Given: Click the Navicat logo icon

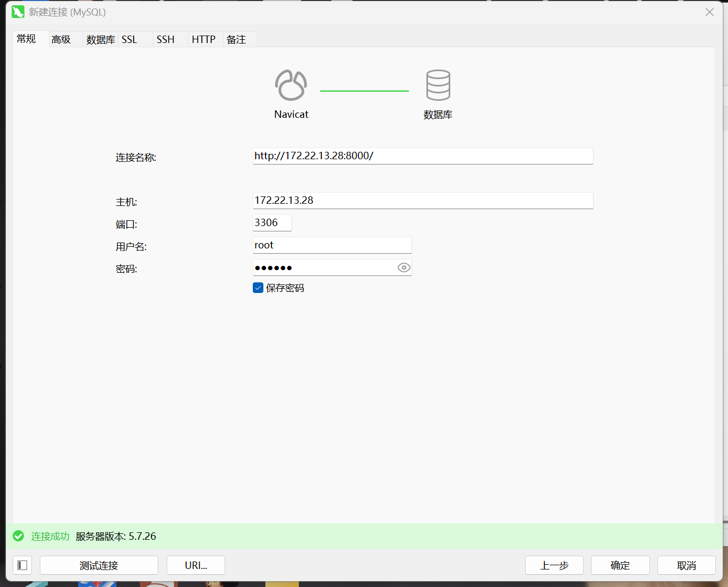Looking at the screenshot, I should pos(290,85).
